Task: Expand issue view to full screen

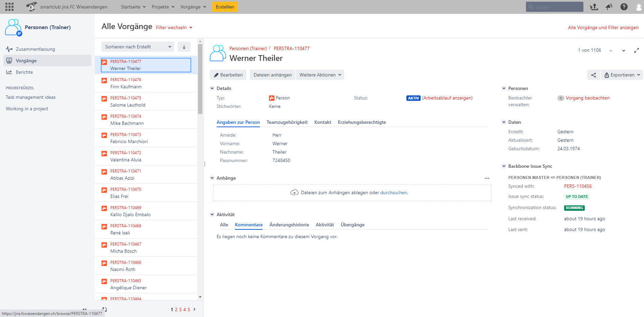Action: pyautogui.click(x=636, y=50)
